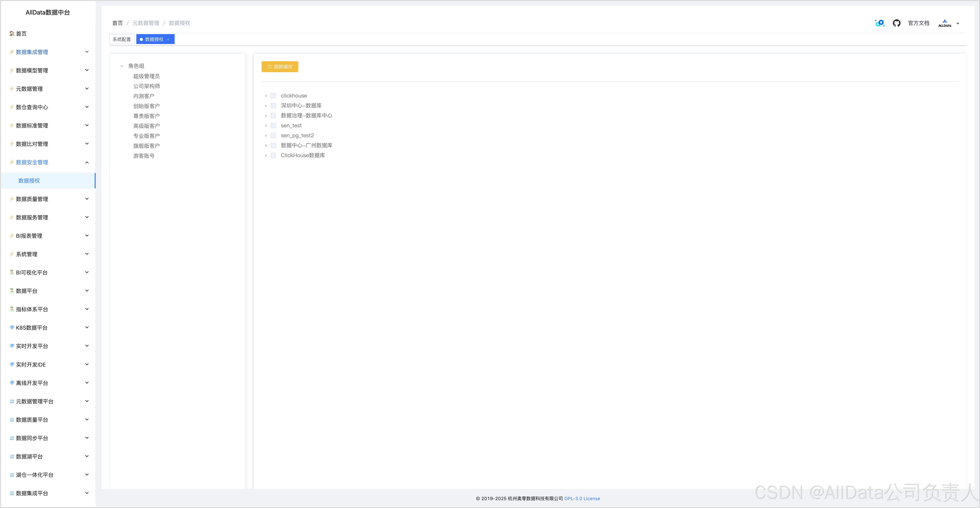This screenshot has height=508, width=980.
Task: Open the GPL-3.0 License link
Action: 582,498
